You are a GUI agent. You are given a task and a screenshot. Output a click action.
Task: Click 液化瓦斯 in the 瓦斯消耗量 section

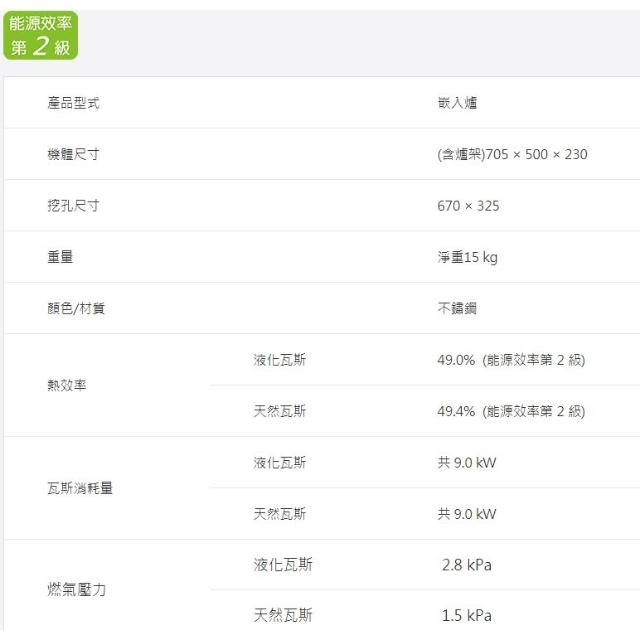[280, 462]
